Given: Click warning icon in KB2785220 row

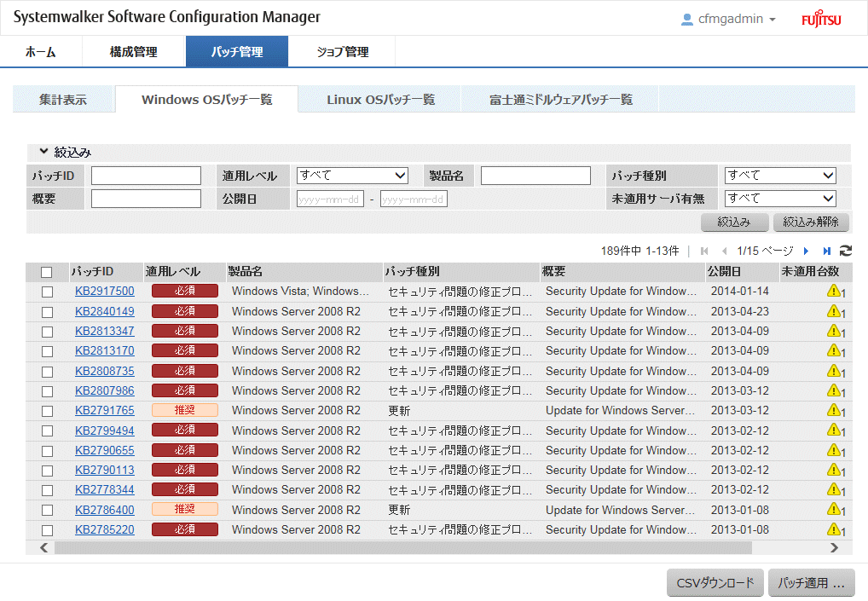Looking at the screenshot, I should (x=834, y=529).
